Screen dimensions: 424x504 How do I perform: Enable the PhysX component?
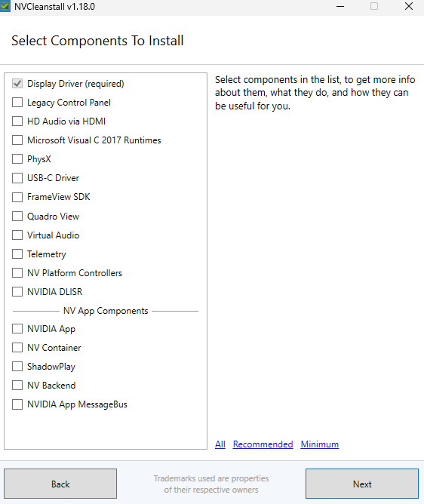point(17,158)
